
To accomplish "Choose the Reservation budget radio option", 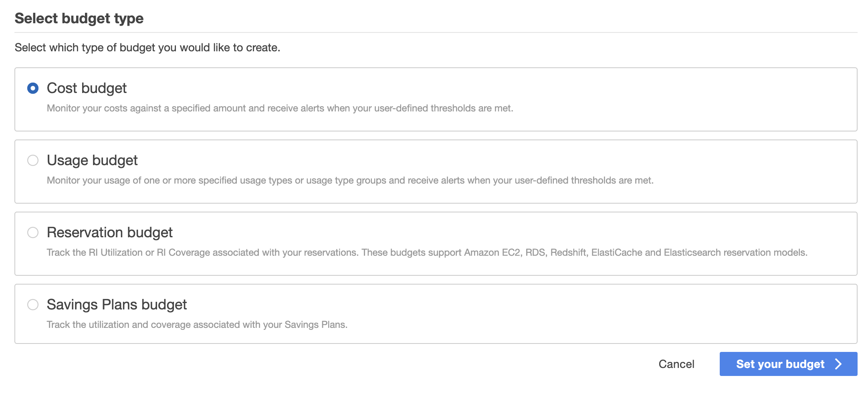I will tap(33, 232).
